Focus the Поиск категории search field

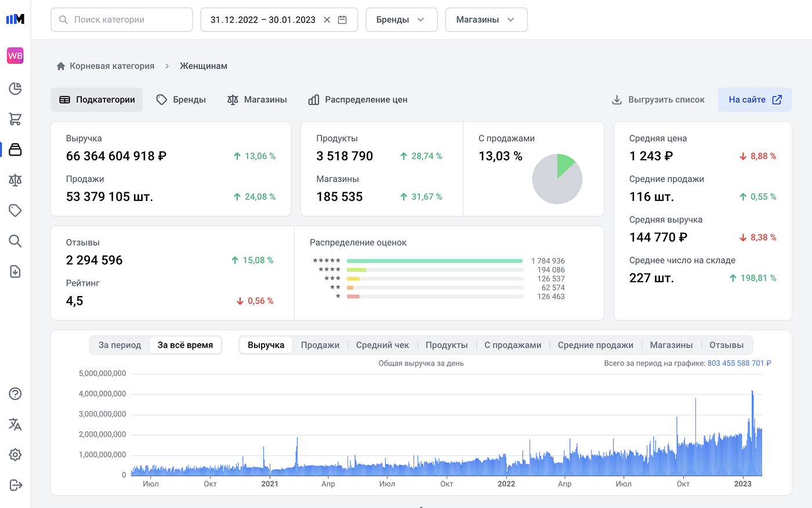(122, 20)
